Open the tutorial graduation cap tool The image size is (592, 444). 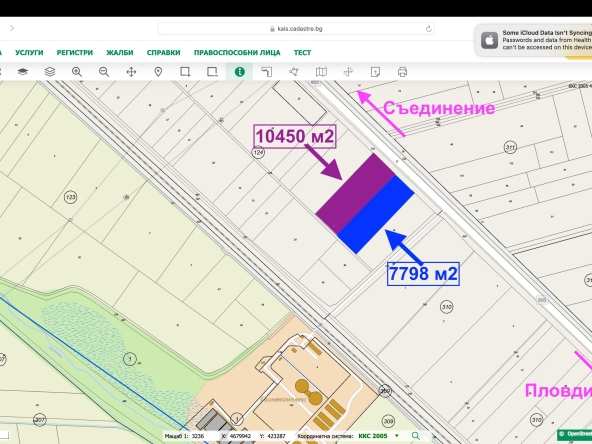point(23,72)
